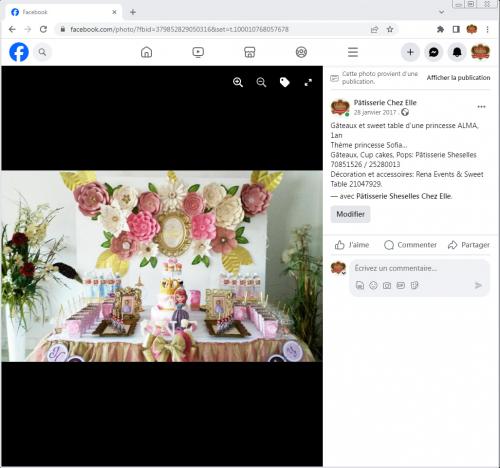Open the Create plus menu
Viewport: 500px width, 468px height.
[410, 52]
